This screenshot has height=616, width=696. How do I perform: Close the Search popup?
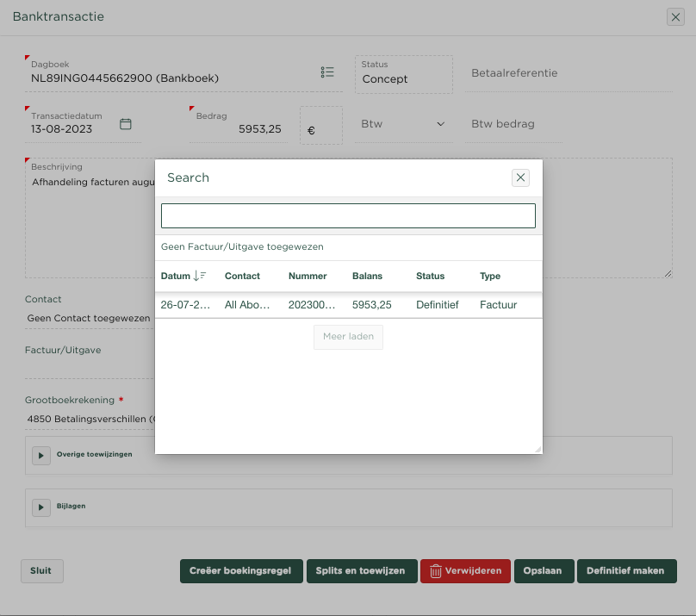520,177
